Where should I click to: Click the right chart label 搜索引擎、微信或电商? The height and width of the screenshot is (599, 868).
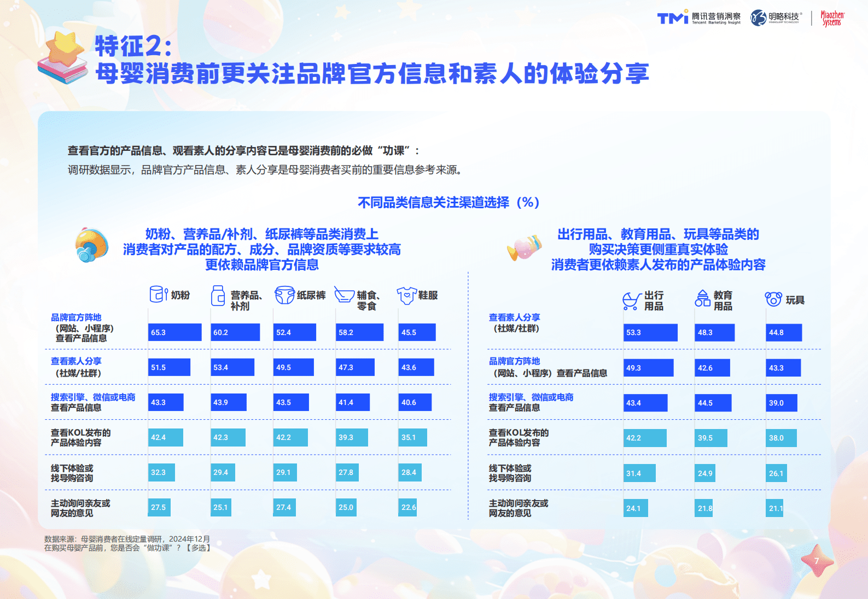(531, 397)
